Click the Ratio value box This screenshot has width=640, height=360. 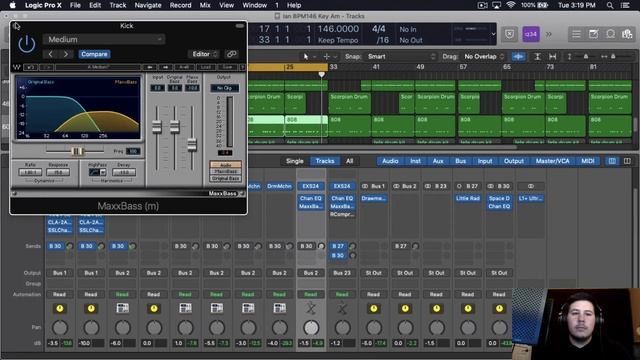click(x=30, y=172)
